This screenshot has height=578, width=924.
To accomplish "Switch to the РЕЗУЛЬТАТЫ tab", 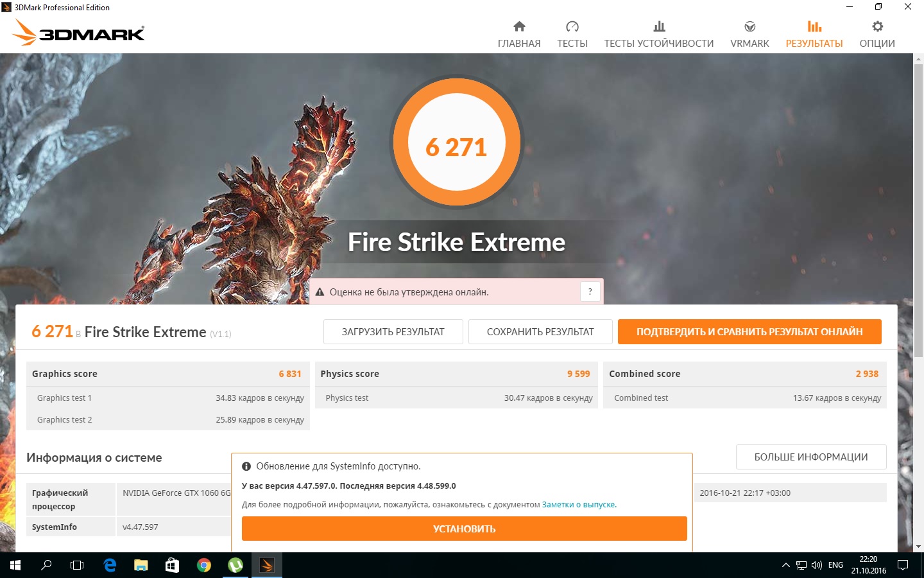I will 814,44.
